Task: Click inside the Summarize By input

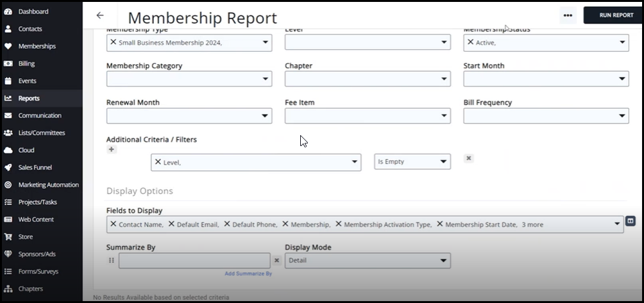Action: click(x=194, y=260)
